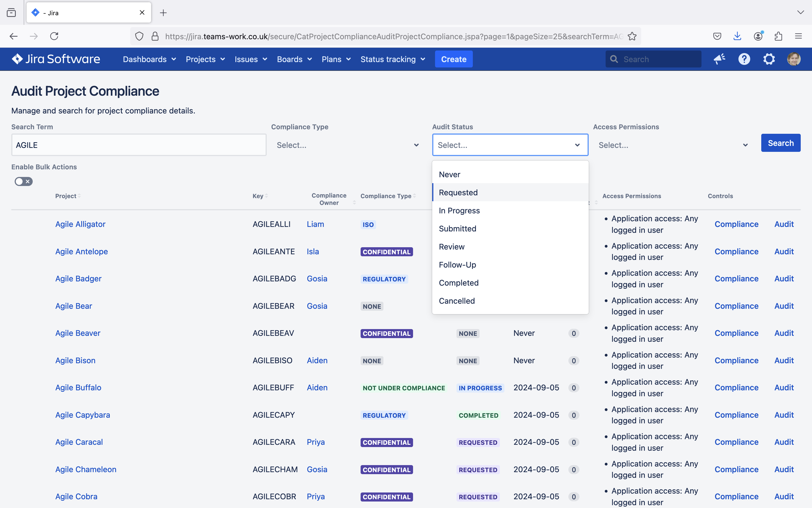Toggle Enable Bulk Actions switch

click(23, 181)
